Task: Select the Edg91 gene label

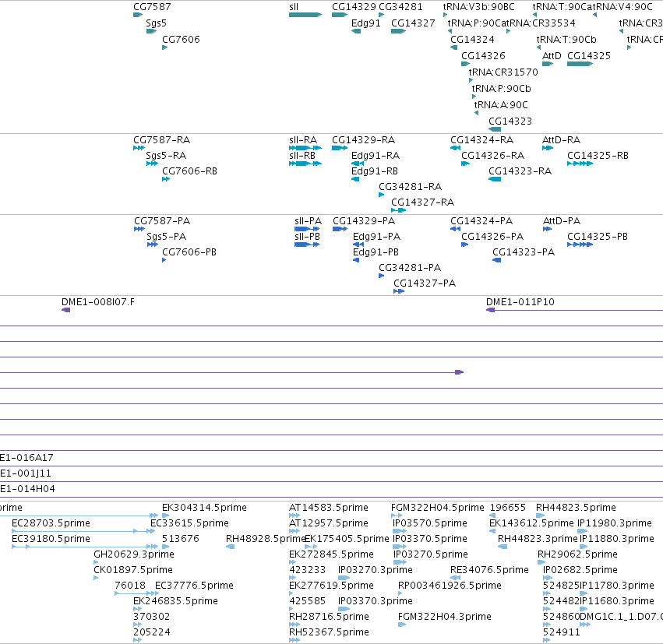Action: (365, 23)
